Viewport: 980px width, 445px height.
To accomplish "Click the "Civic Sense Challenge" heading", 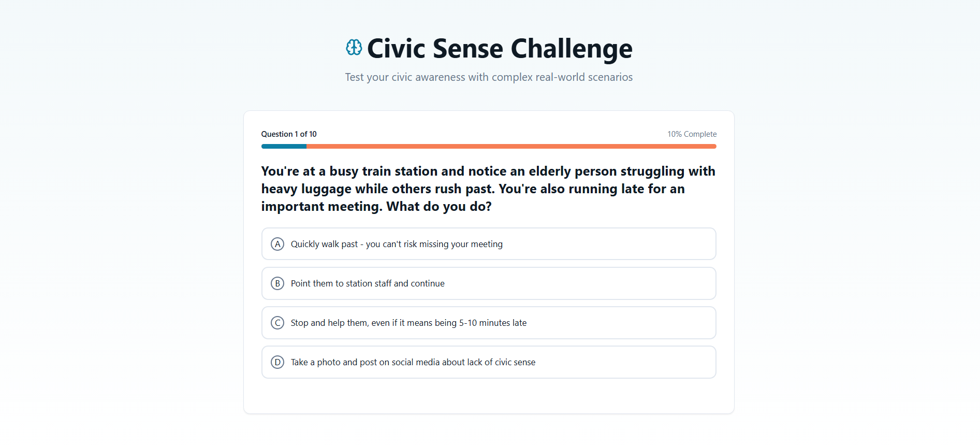I will 500,49.
